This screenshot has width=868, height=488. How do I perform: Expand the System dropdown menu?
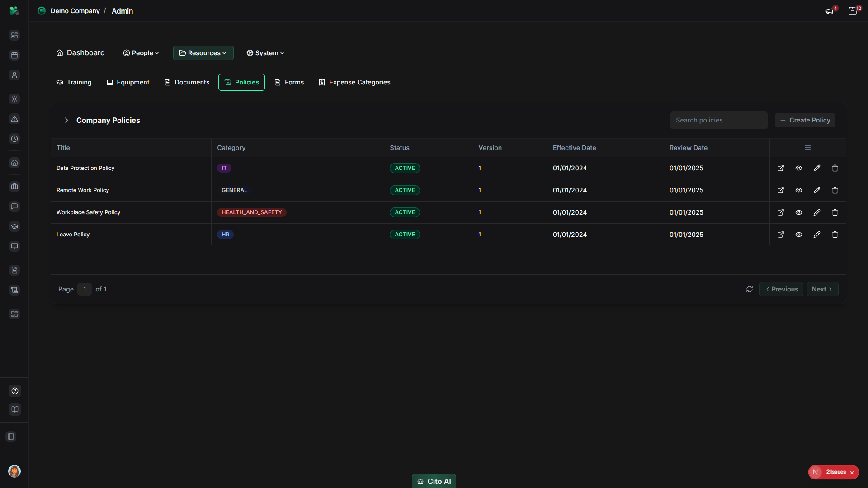(x=265, y=53)
